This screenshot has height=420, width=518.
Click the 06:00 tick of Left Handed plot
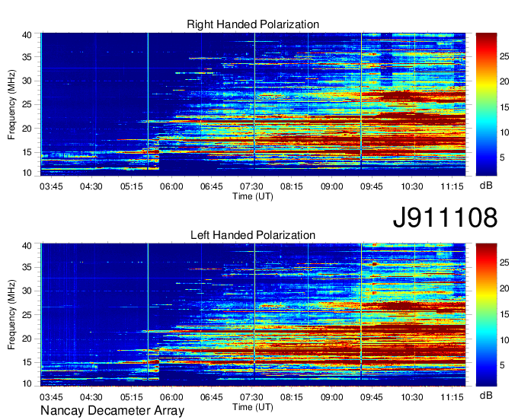pyautogui.click(x=171, y=397)
